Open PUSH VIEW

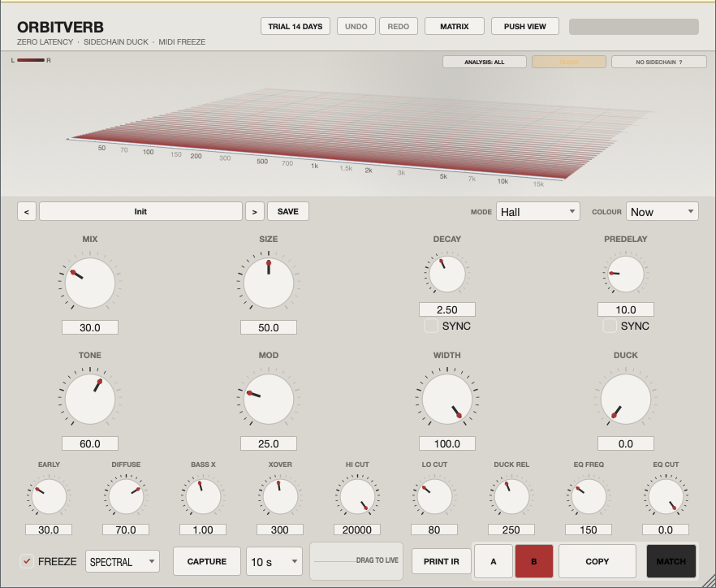click(x=525, y=27)
